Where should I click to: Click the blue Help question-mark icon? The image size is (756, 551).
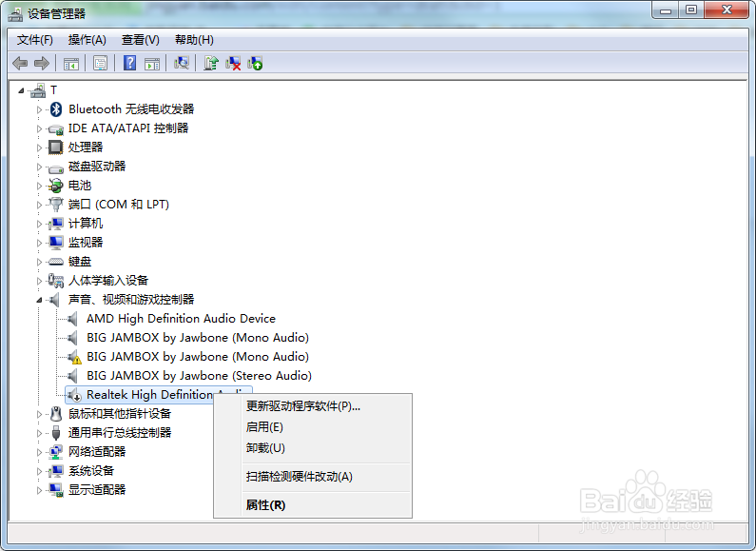[129, 63]
